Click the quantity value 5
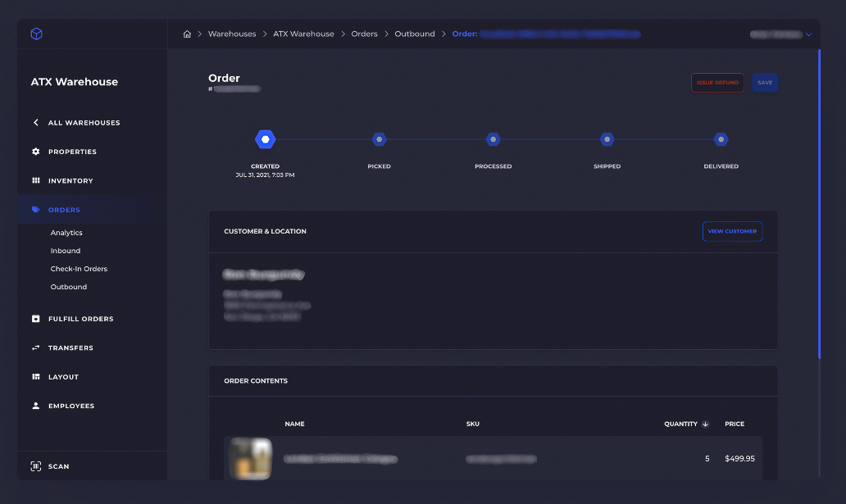 [x=707, y=459]
